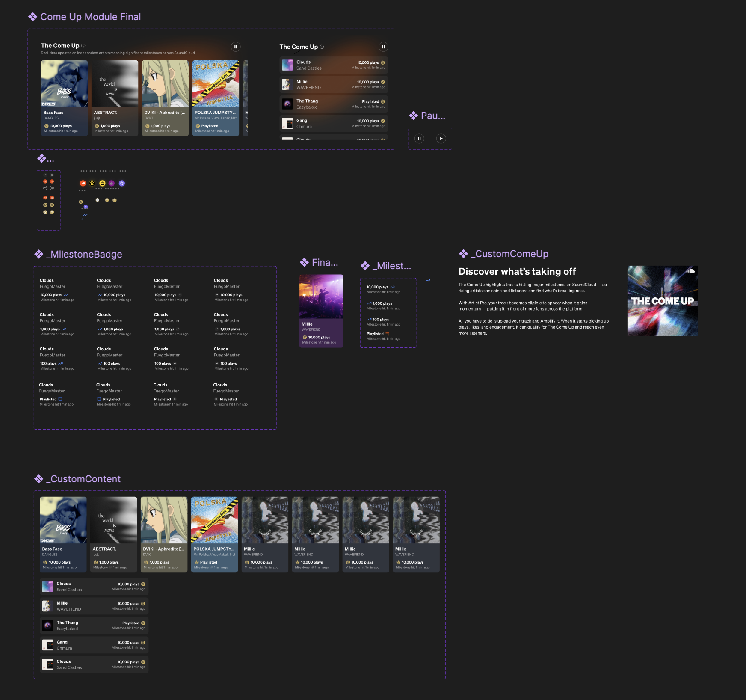Select Millie concert artwork in Fina... card
The width and height of the screenshot is (746, 700).
click(x=321, y=297)
